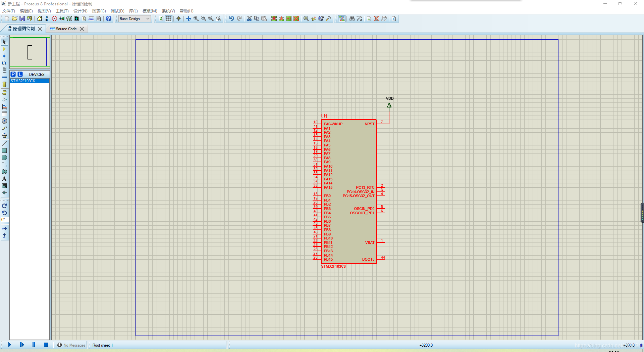Close the 原理图绘制 tab

click(x=40, y=29)
